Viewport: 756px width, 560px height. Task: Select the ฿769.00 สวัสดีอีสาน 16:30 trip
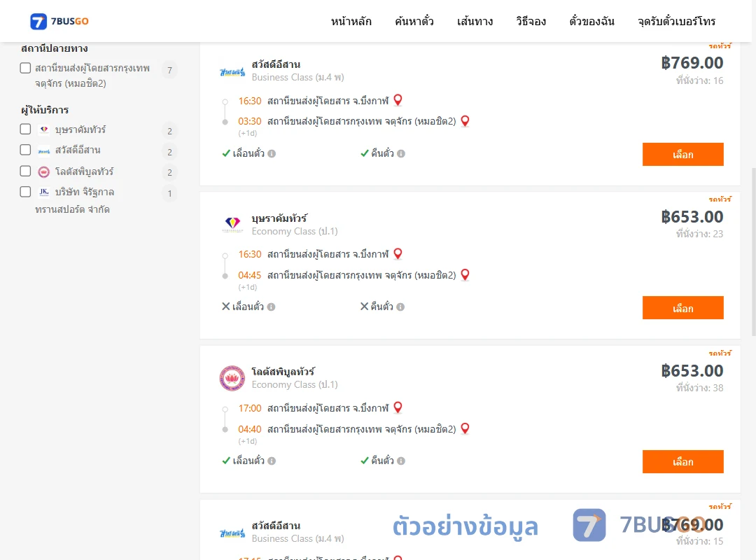682,154
